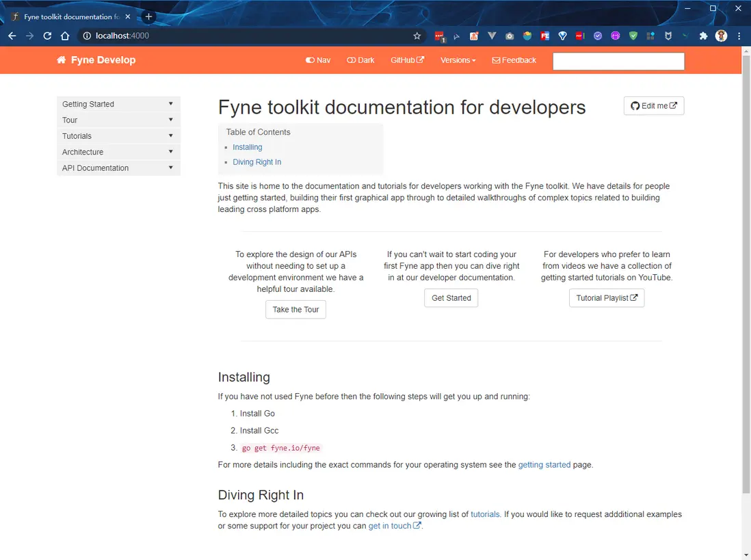The image size is (751, 560).
Task: Open Chrome's three-dot menu
Action: click(739, 36)
